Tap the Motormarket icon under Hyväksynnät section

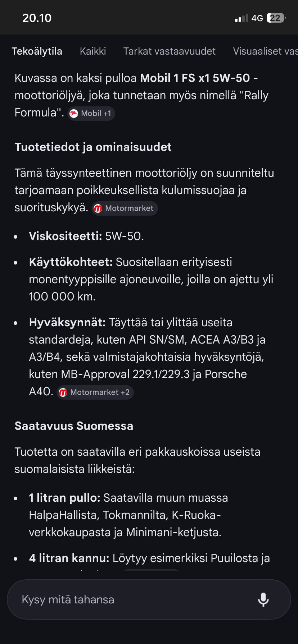[64, 392]
